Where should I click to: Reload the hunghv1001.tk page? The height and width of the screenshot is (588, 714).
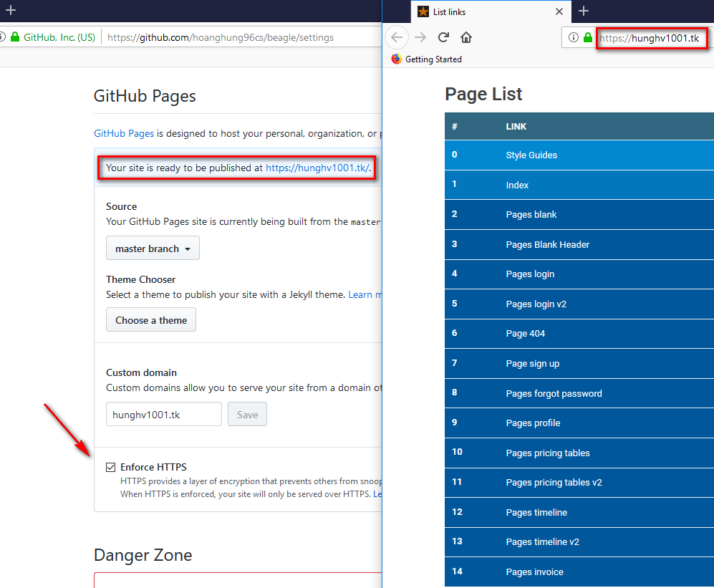[443, 37]
